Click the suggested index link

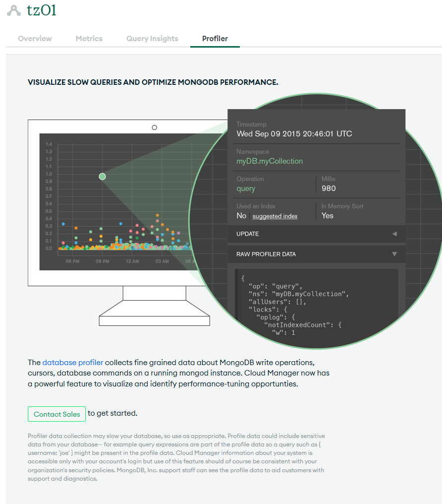point(275,216)
